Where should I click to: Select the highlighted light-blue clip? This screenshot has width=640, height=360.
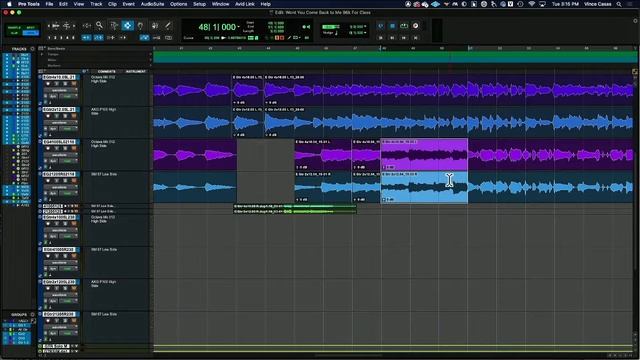(x=424, y=187)
